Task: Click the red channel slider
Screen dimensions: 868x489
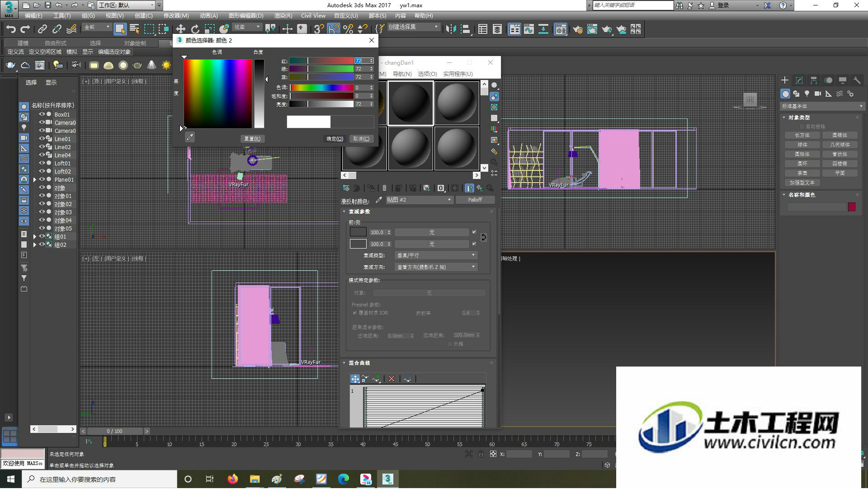Action: coord(321,61)
